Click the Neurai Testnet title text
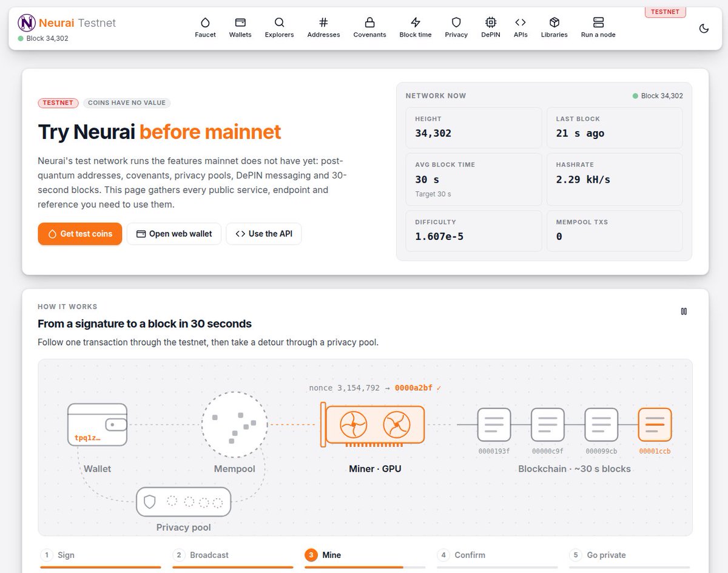 77,23
